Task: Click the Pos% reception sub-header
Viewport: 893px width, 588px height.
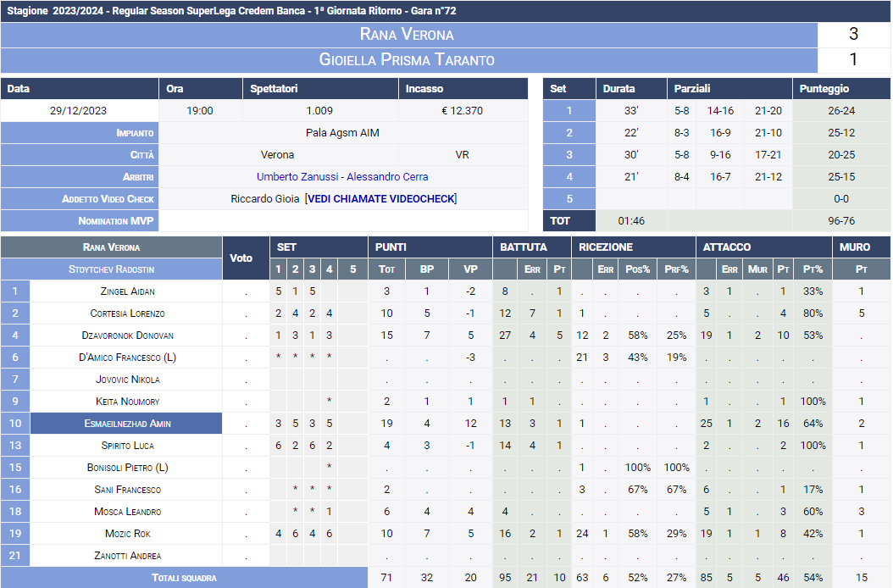Action: 638,269
